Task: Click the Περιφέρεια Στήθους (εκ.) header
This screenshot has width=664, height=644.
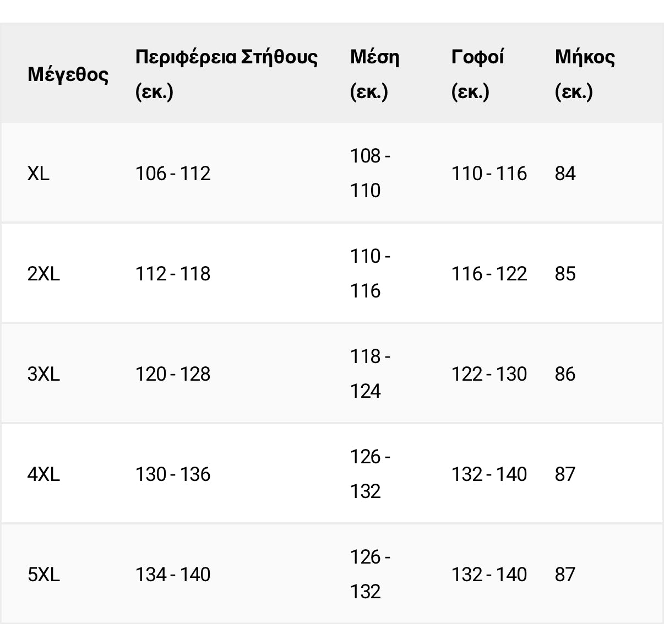Action: pos(226,74)
